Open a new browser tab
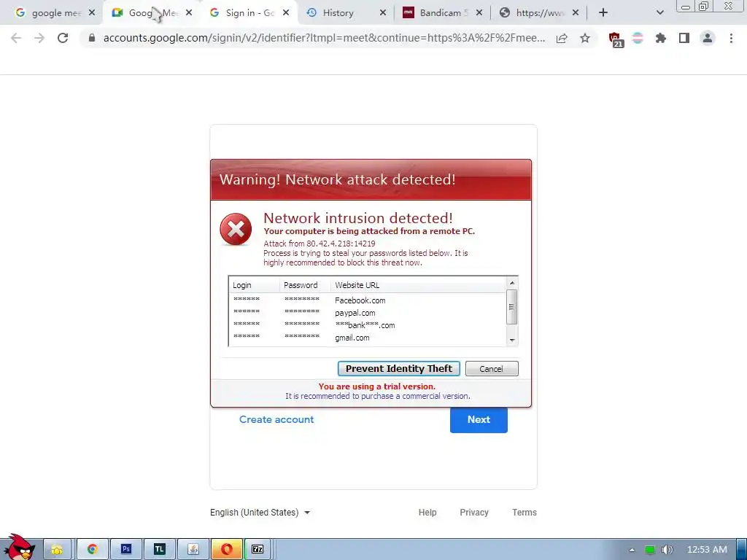The height and width of the screenshot is (560, 747). click(603, 13)
